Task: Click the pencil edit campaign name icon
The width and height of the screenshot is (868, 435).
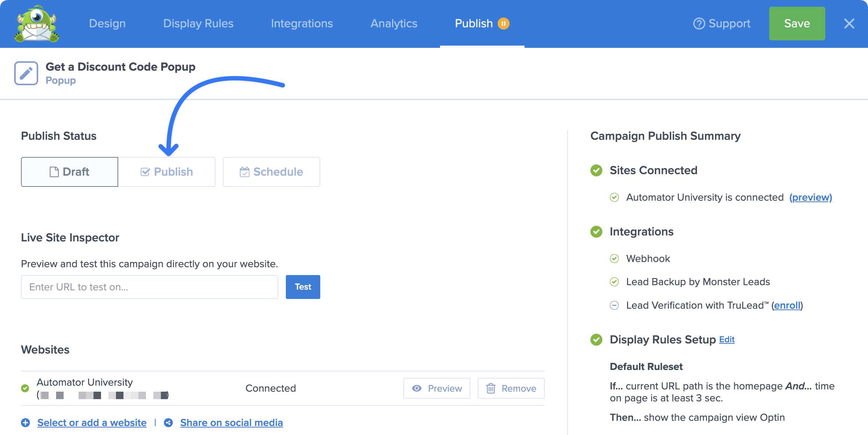Action: pyautogui.click(x=26, y=73)
